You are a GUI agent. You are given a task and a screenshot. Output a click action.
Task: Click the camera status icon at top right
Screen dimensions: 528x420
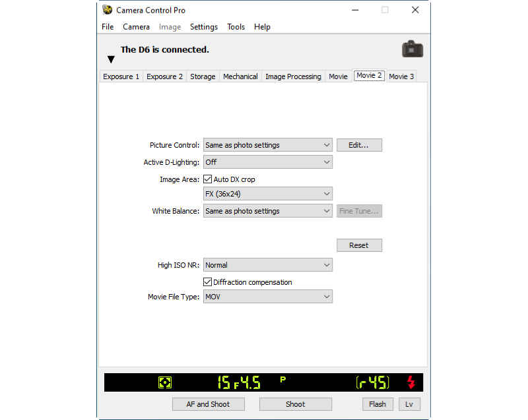click(412, 49)
